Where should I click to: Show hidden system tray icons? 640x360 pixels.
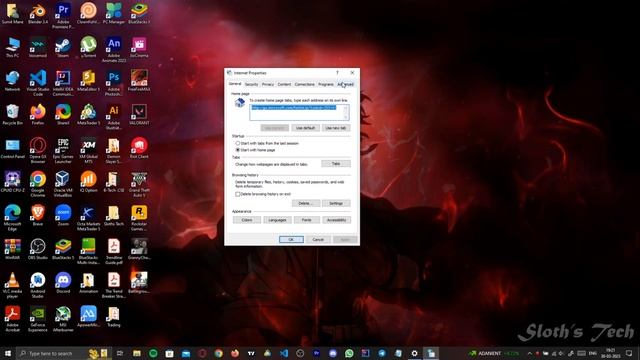click(529, 353)
